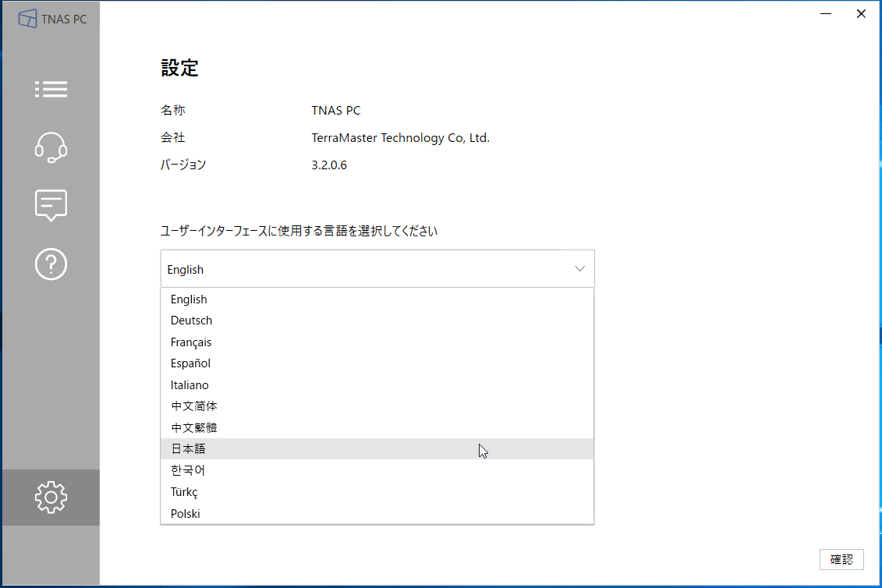Choose Deutsch from the language list
The width and height of the screenshot is (882, 588).
click(377, 321)
